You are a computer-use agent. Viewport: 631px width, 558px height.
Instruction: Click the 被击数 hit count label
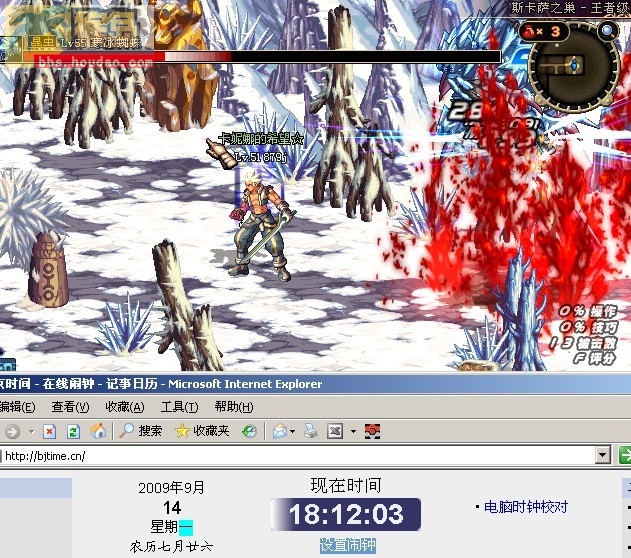click(596, 342)
